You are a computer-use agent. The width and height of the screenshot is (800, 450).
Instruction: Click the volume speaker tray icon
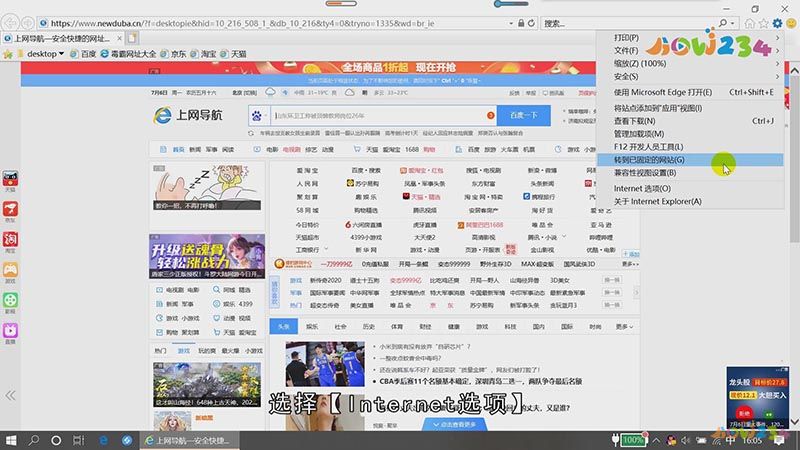click(686, 440)
